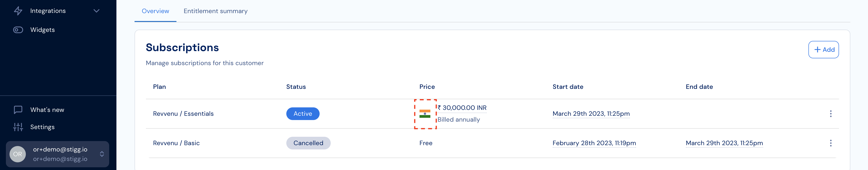Click the ₹ 30,000.00 INR price

[x=462, y=108]
